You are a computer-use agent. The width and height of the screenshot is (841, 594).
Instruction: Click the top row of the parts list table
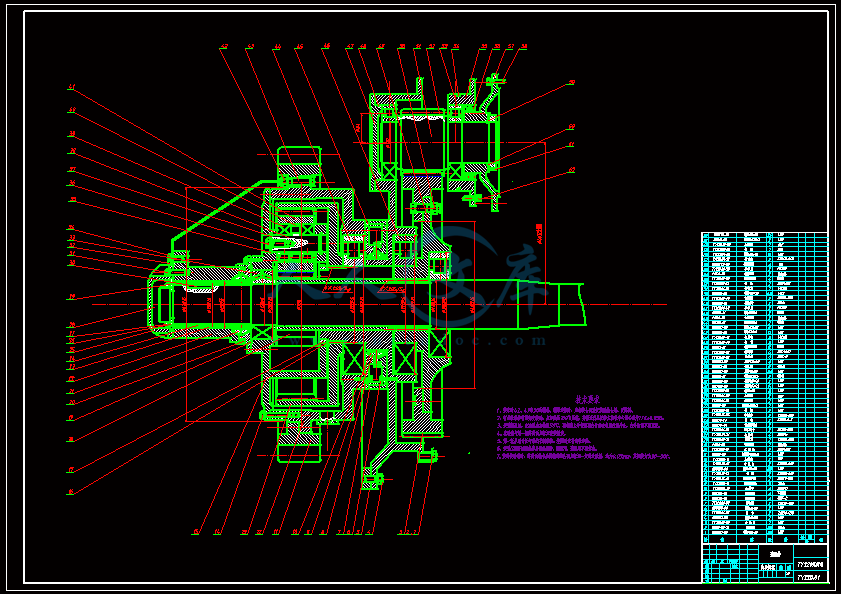765,235
